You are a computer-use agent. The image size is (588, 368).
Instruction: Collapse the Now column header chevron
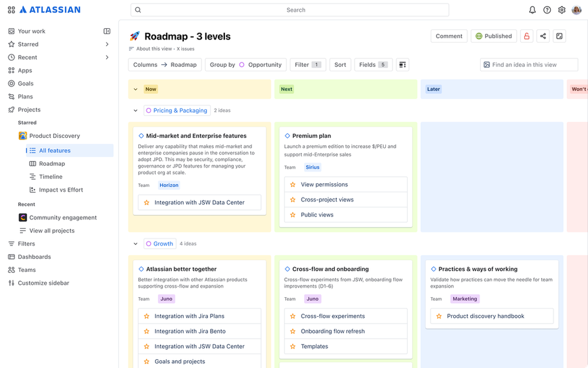tap(136, 90)
